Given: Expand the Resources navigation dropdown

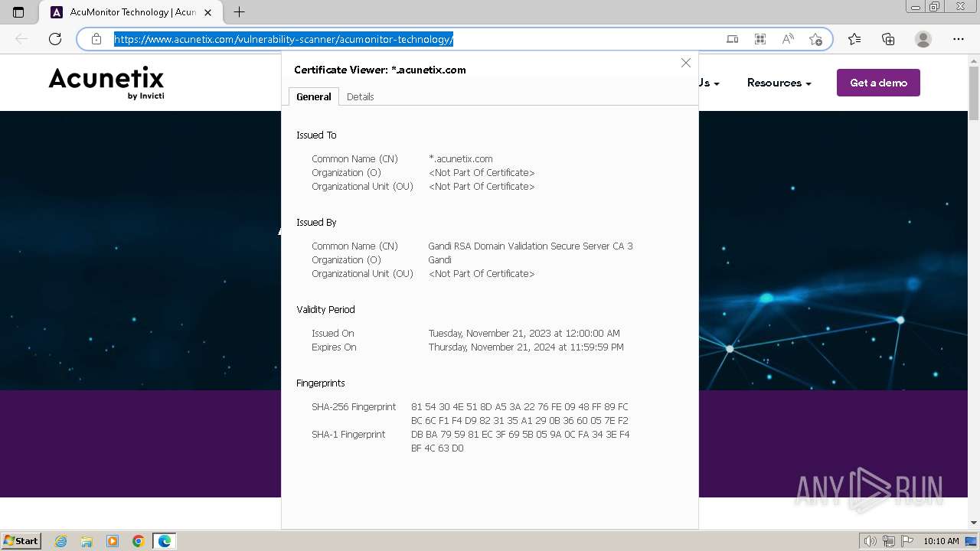Looking at the screenshot, I should (x=779, y=83).
